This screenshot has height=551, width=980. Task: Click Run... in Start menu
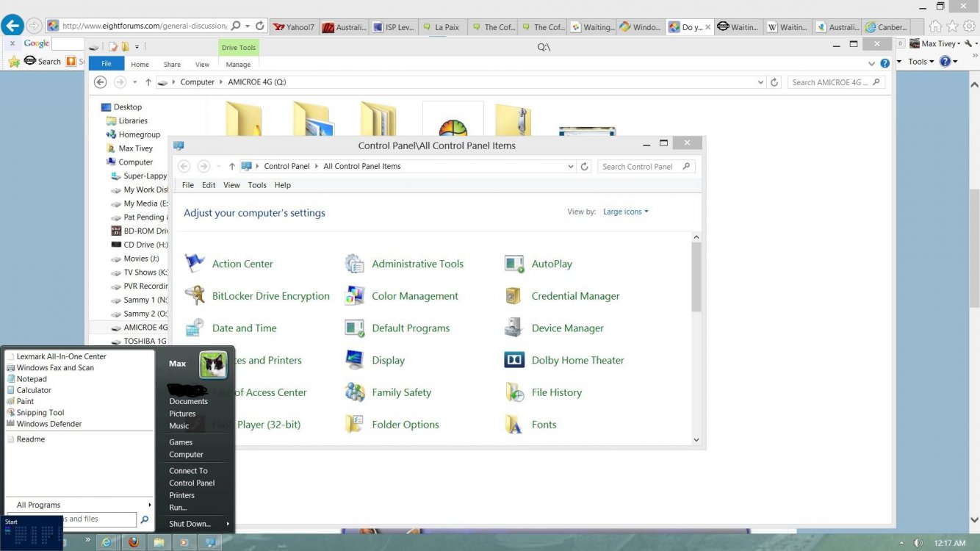tap(178, 507)
